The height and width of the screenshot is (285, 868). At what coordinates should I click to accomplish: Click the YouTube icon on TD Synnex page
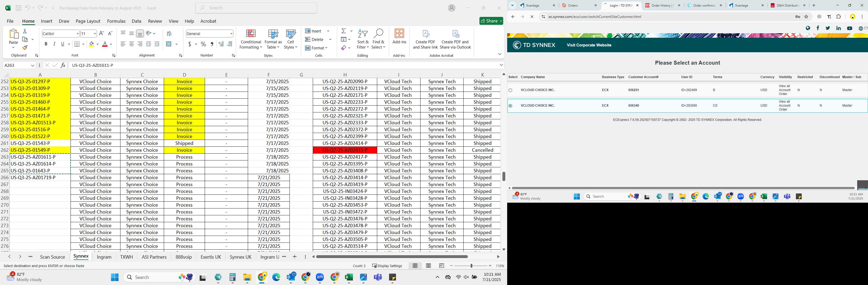click(x=850, y=28)
